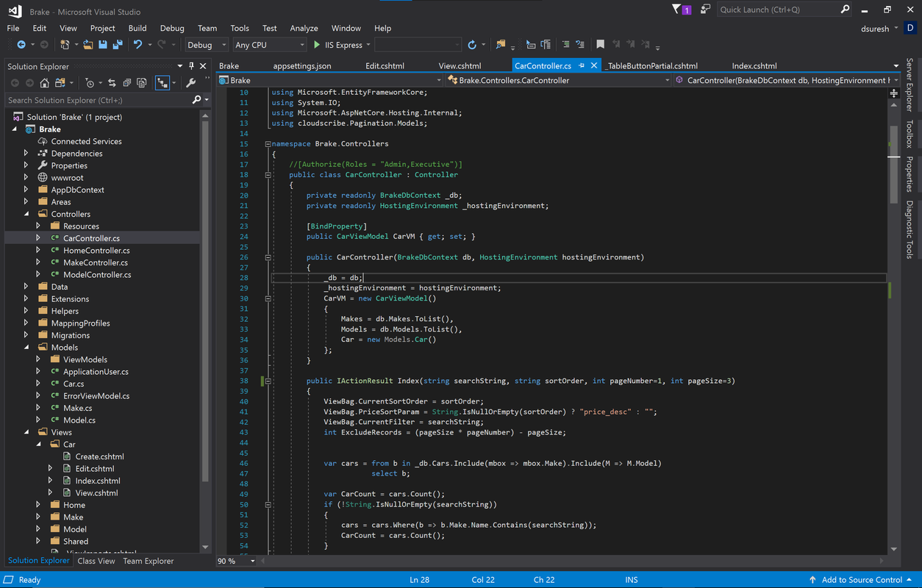Switch to the appsettings.json tab
The height and width of the screenshot is (588, 922).
(301, 65)
